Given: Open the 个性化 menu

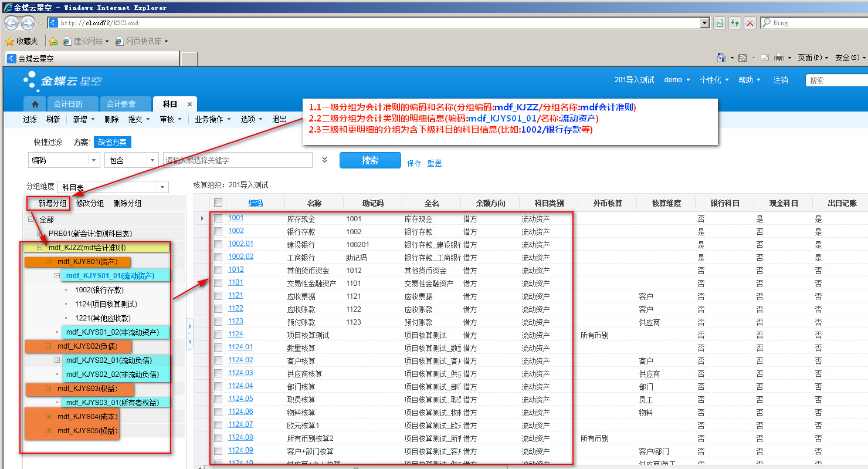Looking at the screenshot, I should click(714, 80).
